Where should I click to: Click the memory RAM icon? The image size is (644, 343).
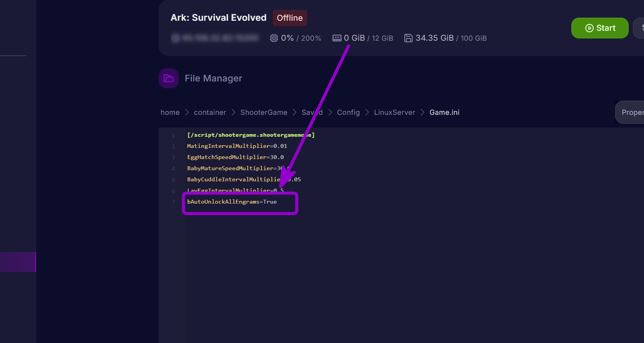click(337, 38)
